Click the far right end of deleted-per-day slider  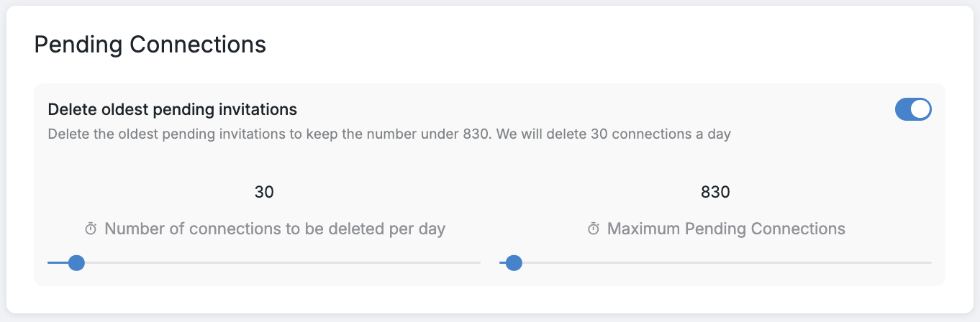pos(478,263)
